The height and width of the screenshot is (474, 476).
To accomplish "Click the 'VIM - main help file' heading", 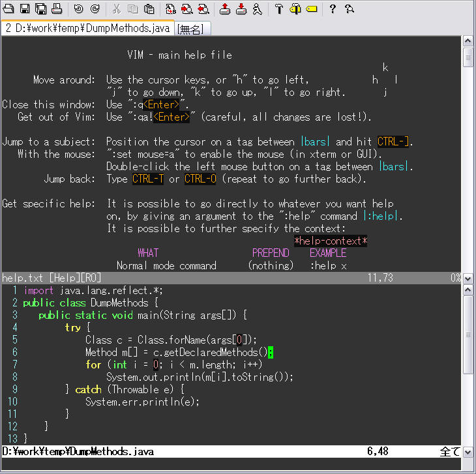I will (180, 55).
